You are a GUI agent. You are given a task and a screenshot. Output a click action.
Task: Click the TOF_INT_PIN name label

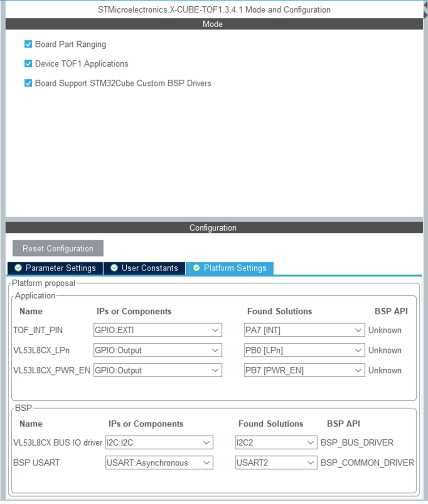tap(38, 330)
